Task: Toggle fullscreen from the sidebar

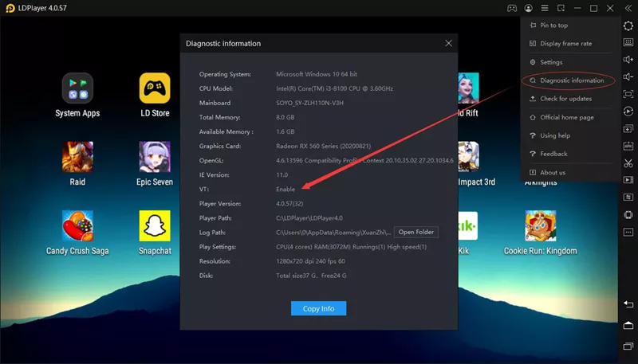Action: (628, 94)
